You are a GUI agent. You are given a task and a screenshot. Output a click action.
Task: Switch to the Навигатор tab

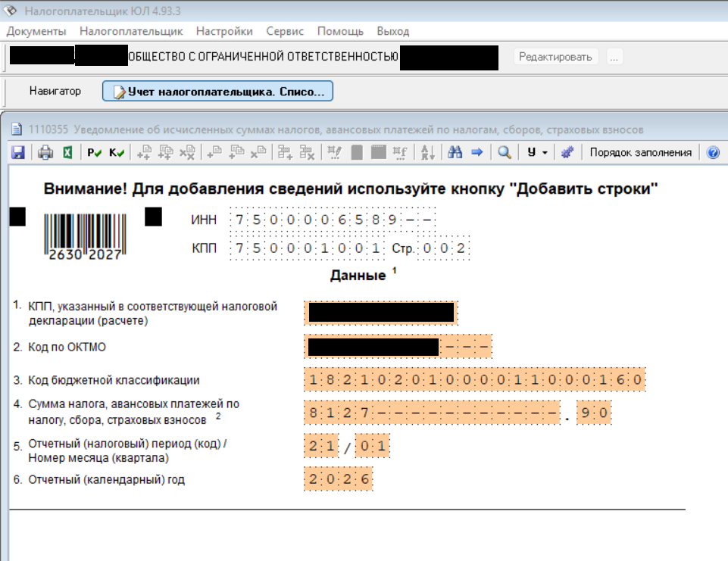(x=55, y=91)
